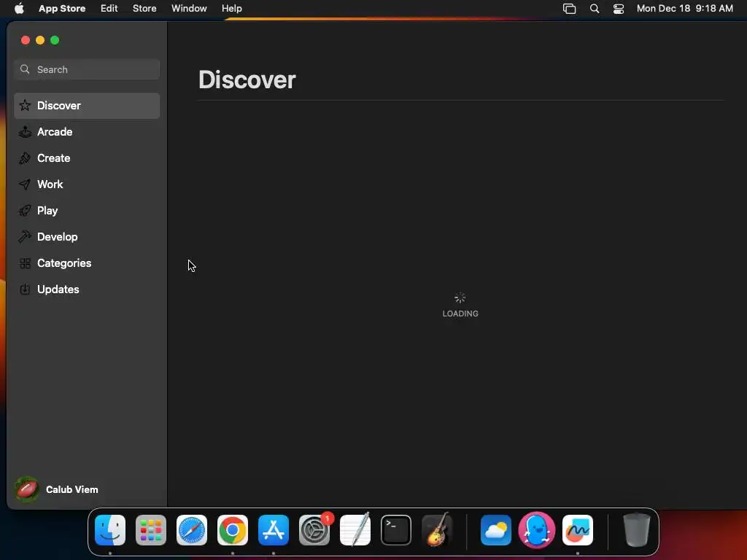747x560 pixels.
Task: Click the LOADING status text
Action: 460,314
